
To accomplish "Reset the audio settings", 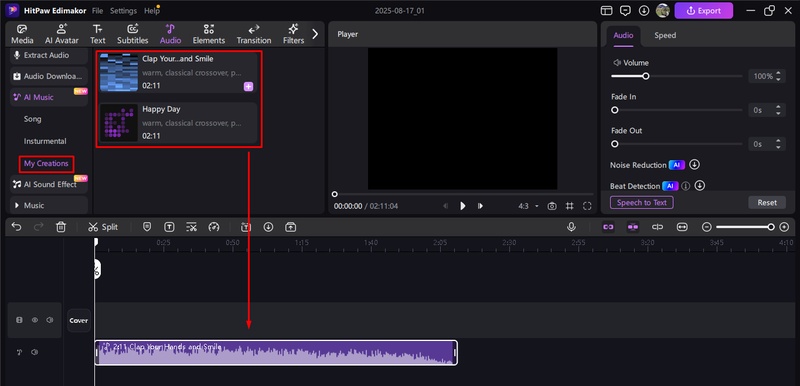I will coord(767,202).
